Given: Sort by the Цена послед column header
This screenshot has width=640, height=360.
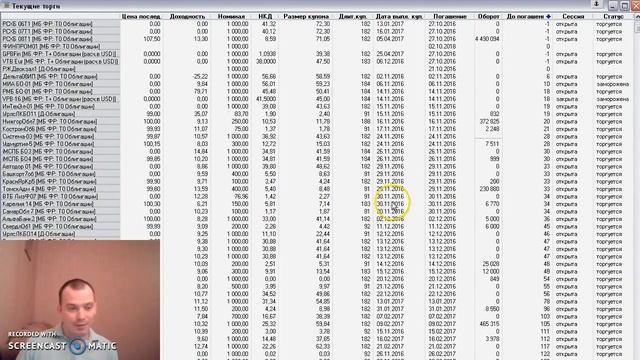Looking at the screenshot, I should 141,16.
